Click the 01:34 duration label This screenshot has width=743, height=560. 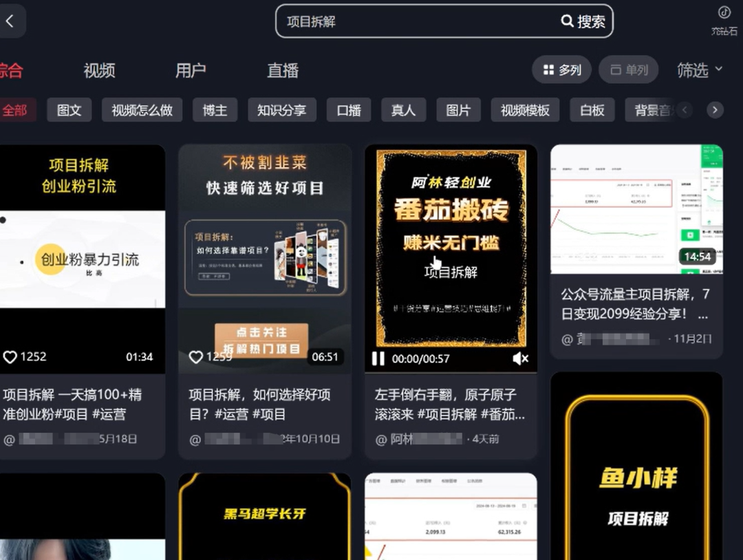139,357
